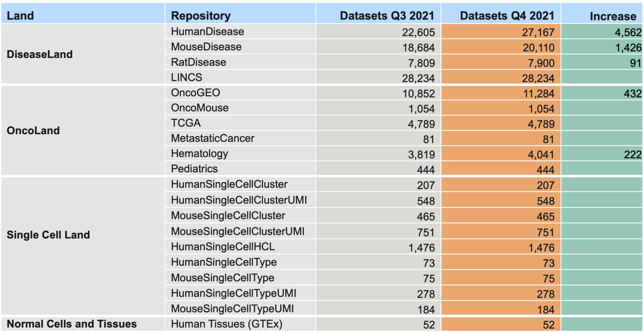644x332 pixels.
Task: Click the OncoGEO increase value 432
Action: click(633, 93)
